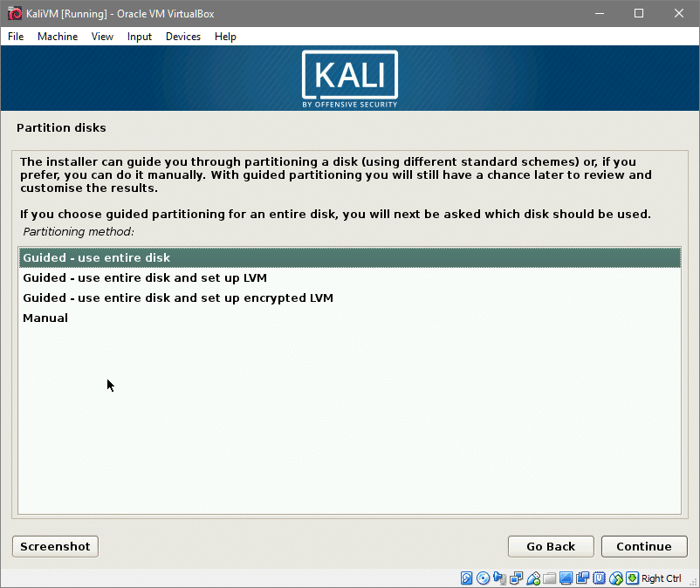Open the Input menu
The image size is (700, 588).
pyautogui.click(x=140, y=37)
